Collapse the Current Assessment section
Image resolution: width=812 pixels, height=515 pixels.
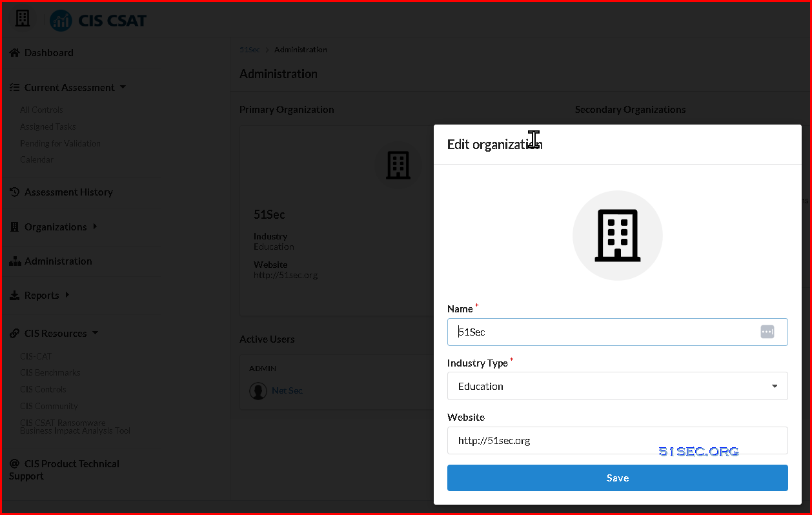click(x=123, y=87)
